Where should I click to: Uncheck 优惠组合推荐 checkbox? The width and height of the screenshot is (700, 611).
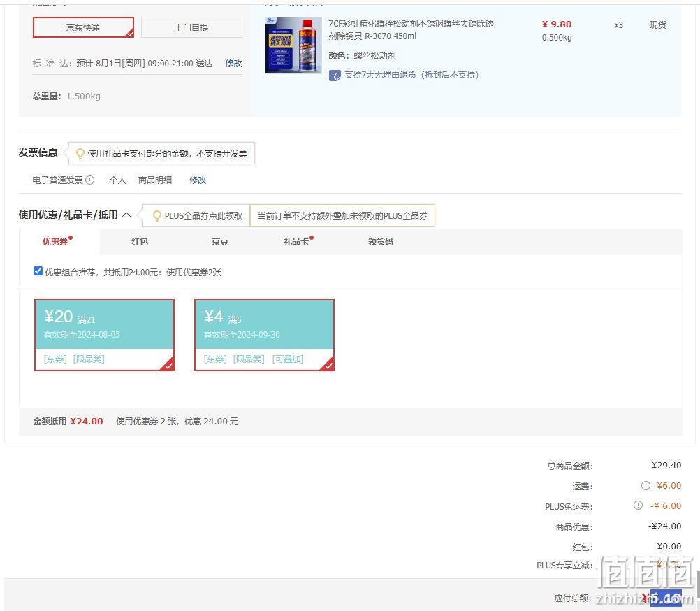(38, 271)
